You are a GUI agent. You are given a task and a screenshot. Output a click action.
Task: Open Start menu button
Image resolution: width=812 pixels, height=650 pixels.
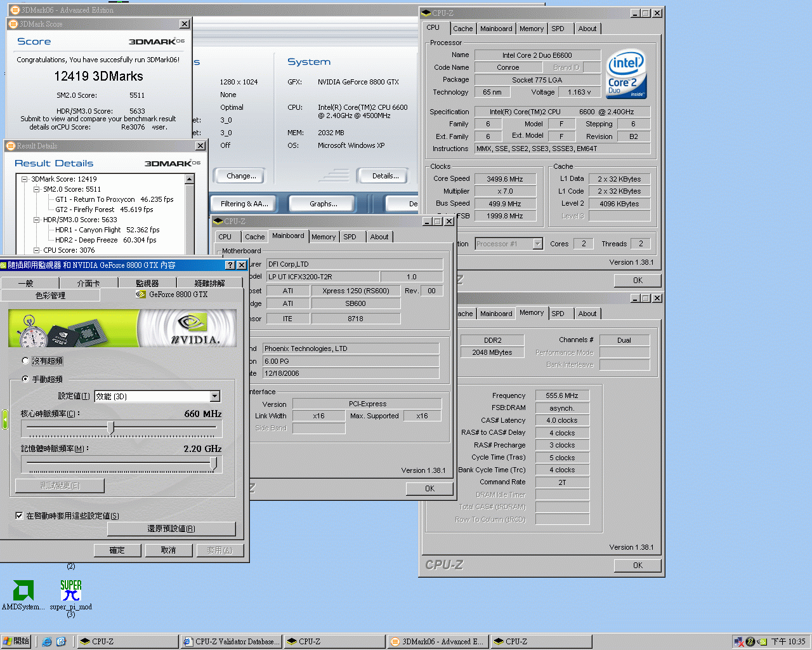pyautogui.click(x=16, y=642)
